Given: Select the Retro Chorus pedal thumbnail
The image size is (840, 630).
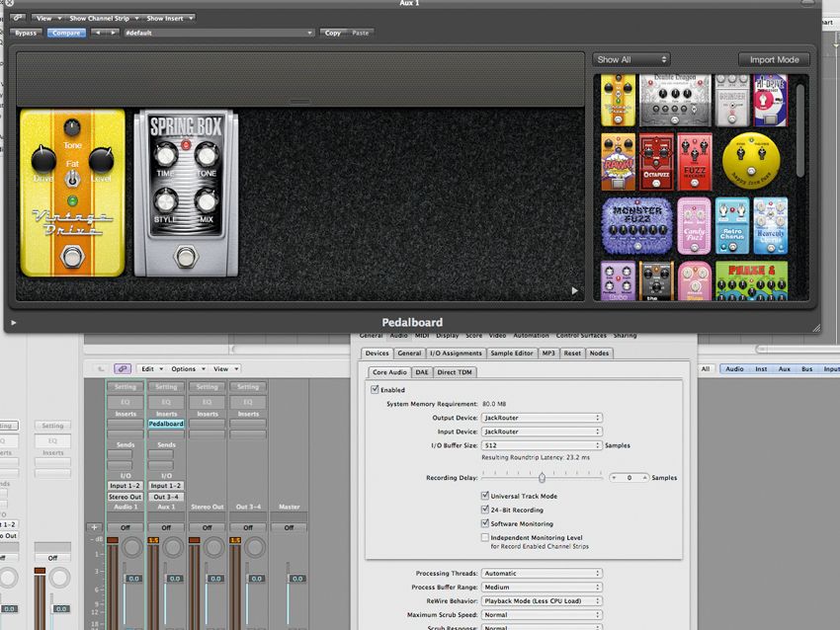Looking at the screenshot, I should (x=731, y=226).
